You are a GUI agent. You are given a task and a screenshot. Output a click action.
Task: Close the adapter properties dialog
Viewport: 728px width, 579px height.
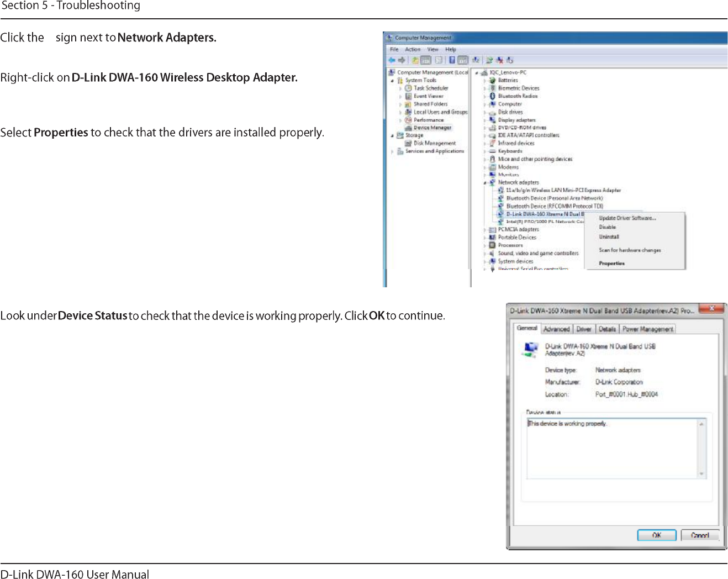712,308
